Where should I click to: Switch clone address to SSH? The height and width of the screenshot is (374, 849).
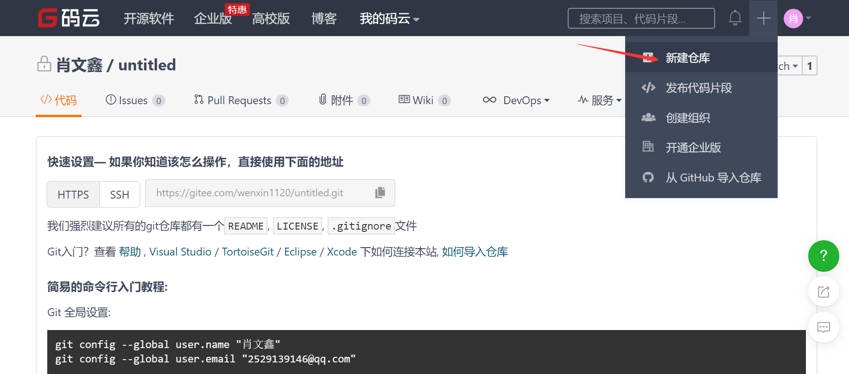pyautogui.click(x=120, y=195)
